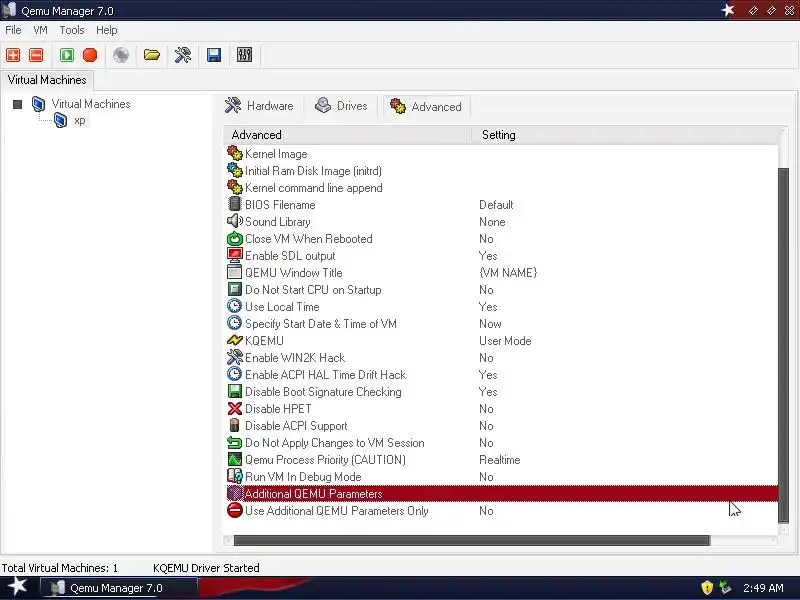
Task: Select Specify Start Date & Time of VM
Action: (x=502, y=323)
